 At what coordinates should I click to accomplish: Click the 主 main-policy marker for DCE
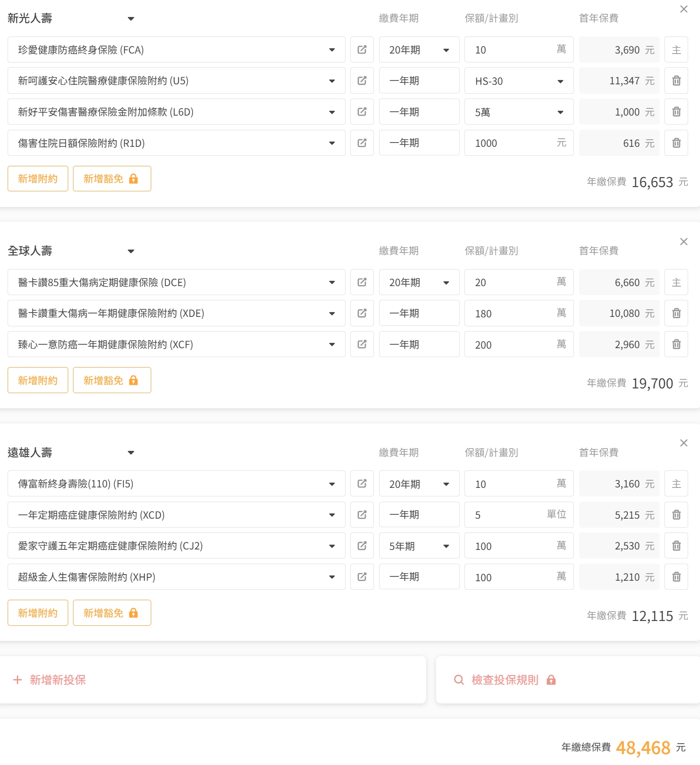(676, 282)
